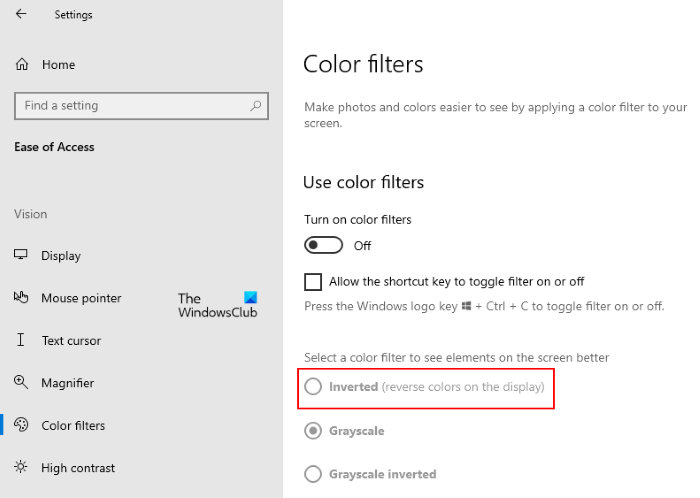Open Mouse pointer settings
Screen dimensions: 700x498
coord(81,298)
